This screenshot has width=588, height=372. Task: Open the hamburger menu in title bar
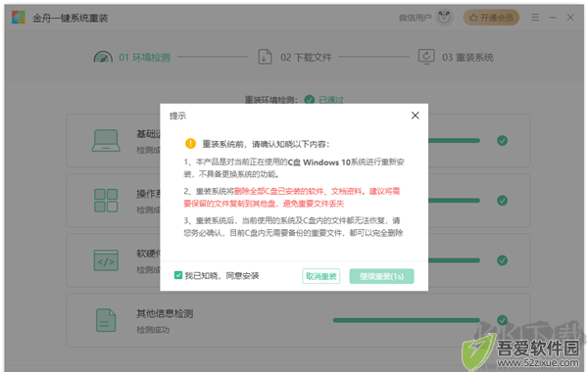[x=535, y=18]
